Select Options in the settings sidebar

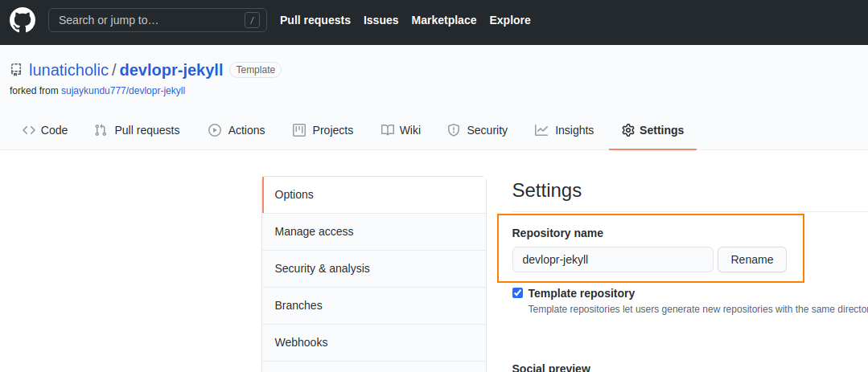point(374,194)
